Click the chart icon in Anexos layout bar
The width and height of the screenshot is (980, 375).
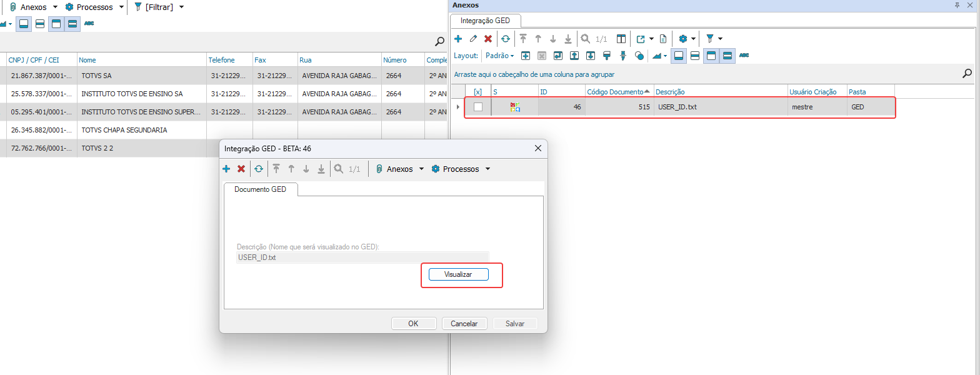pyautogui.click(x=657, y=56)
